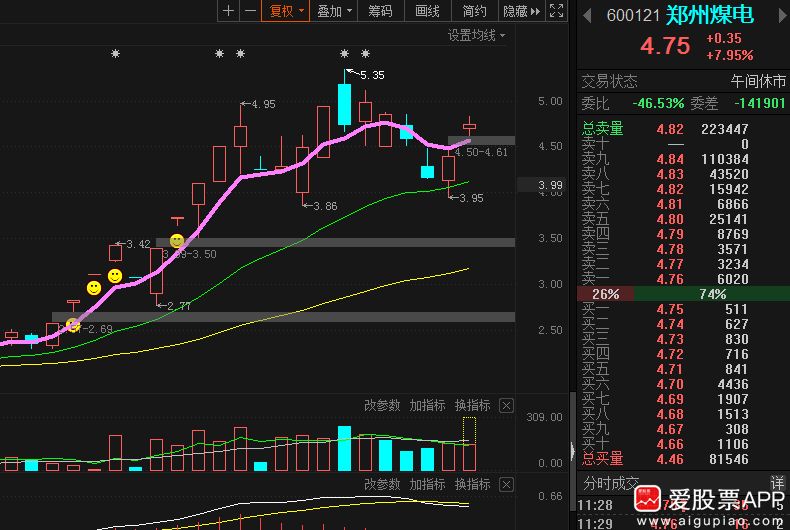
Task: Click the 5.35 high price marker
Action: click(372, 75)
